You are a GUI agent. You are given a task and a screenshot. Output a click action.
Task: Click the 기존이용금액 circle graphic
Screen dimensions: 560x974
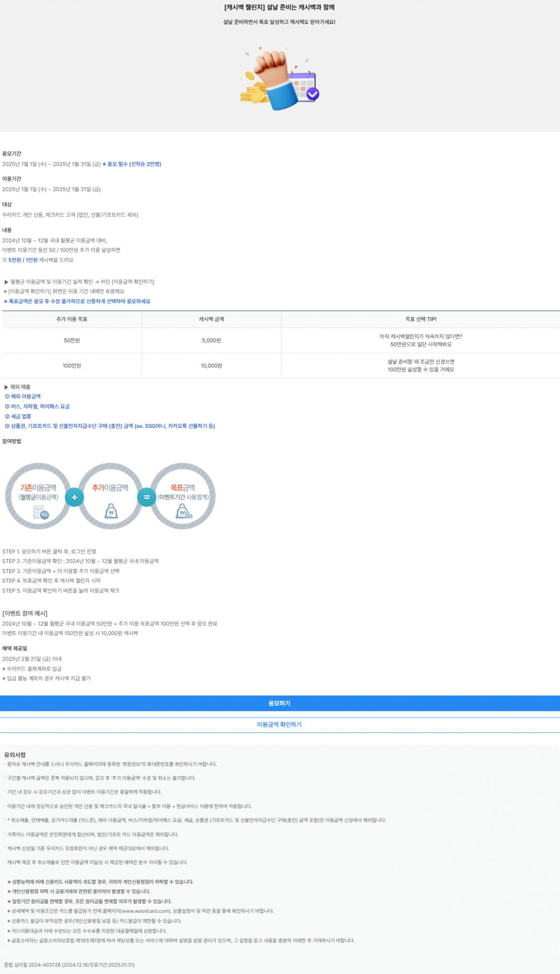coord(38,496)
